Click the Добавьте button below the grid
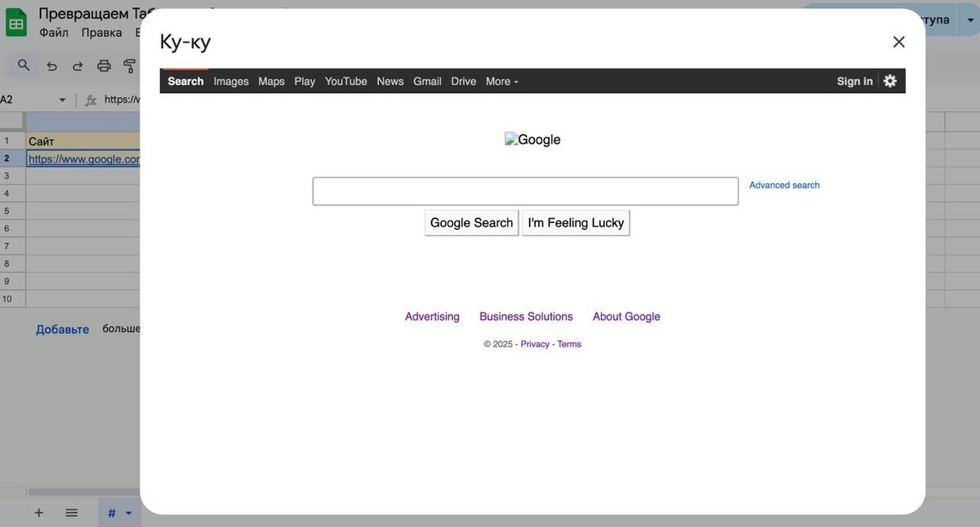The height and width of the screenshot is (527, 980). coord(62,329)
